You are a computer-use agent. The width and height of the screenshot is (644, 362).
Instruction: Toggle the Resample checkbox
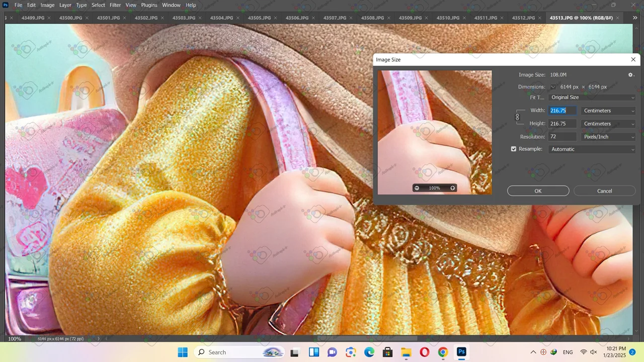click(x=514, y=149)
